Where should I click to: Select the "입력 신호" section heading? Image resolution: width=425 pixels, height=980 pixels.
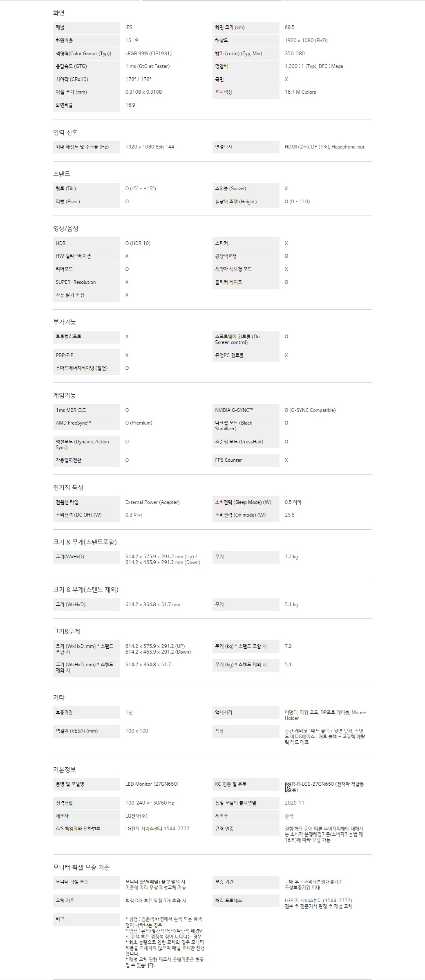(x=65, y=132)
